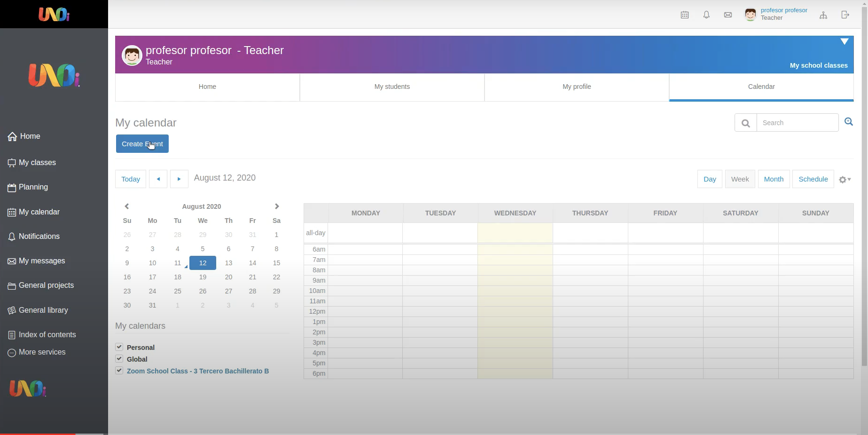This screenshot has width=868, height=435.
Task: Click the logout icon in header
Action: pyautogui.click(x=845, y=15)
